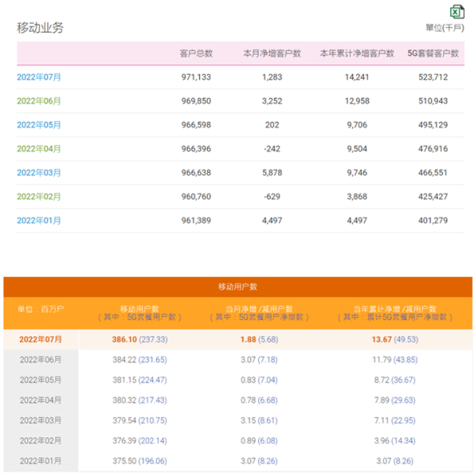The width and height of the screenshot is (476, 475).
Task: Select 5G customers value 401,279
Action: tap(433, 221)
